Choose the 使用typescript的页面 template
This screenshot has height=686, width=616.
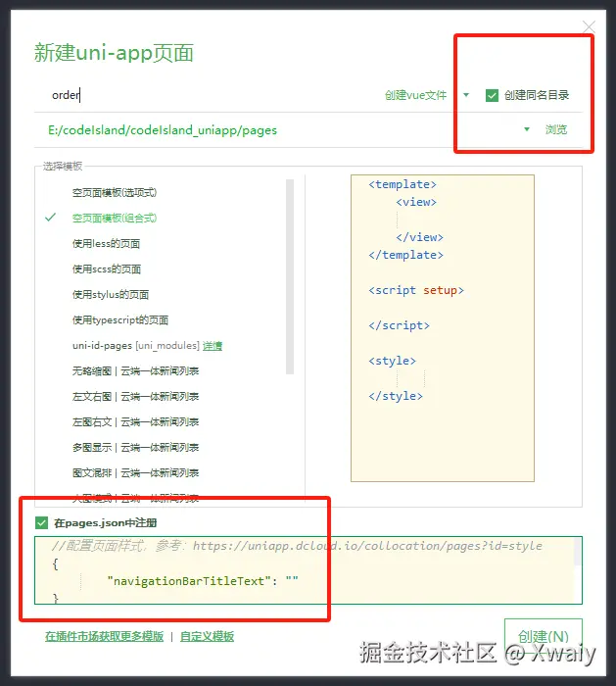click(x=120, y=319)
